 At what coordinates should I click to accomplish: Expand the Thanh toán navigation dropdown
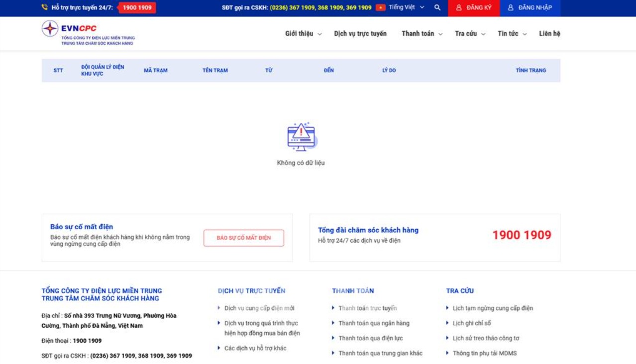422,34
